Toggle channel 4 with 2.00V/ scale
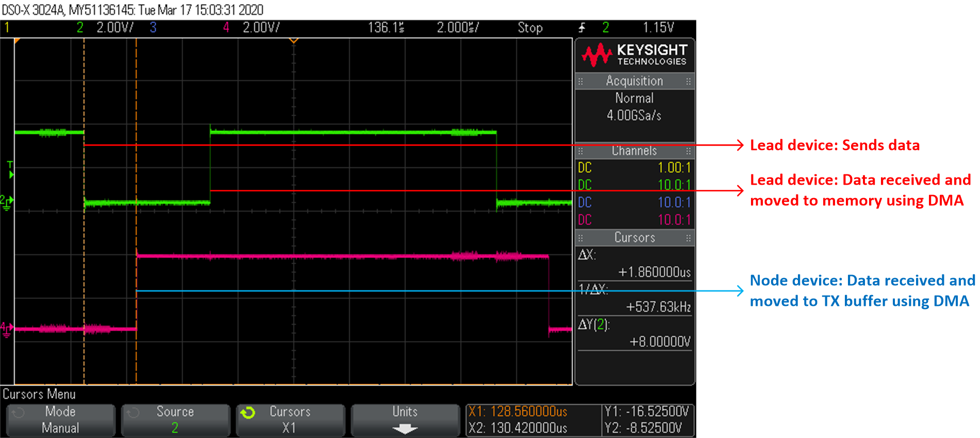This screenshot has width=980, height=438. [x=252, y=27]
